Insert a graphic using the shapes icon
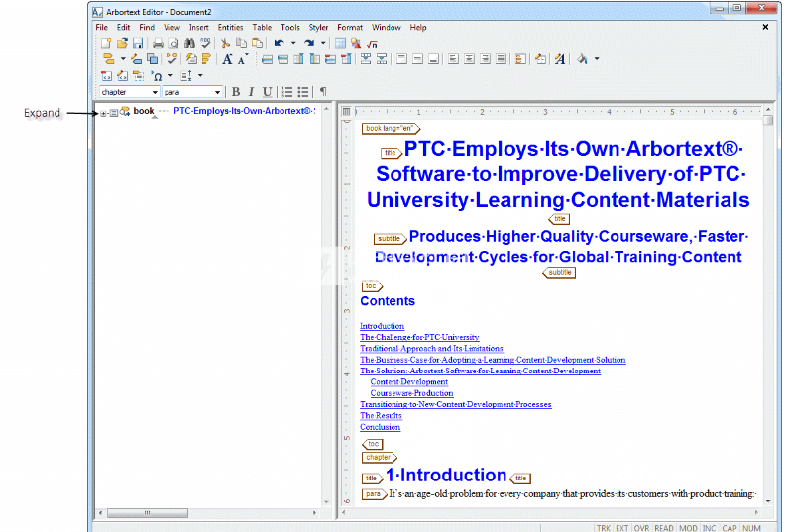 coord(356,43)
